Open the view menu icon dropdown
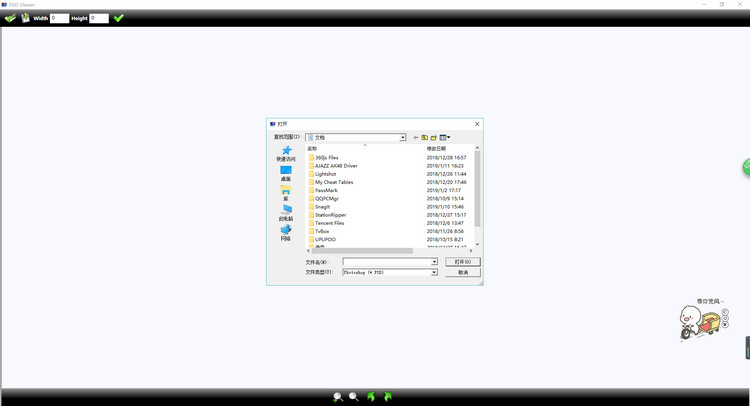The height and width of the screenshot is (406, 750). coord(445,138)
